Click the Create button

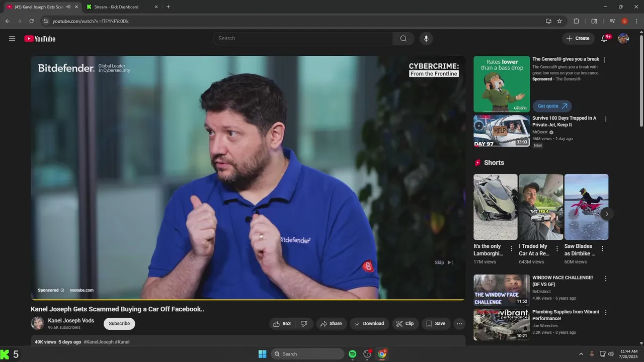tap(578, 39)
